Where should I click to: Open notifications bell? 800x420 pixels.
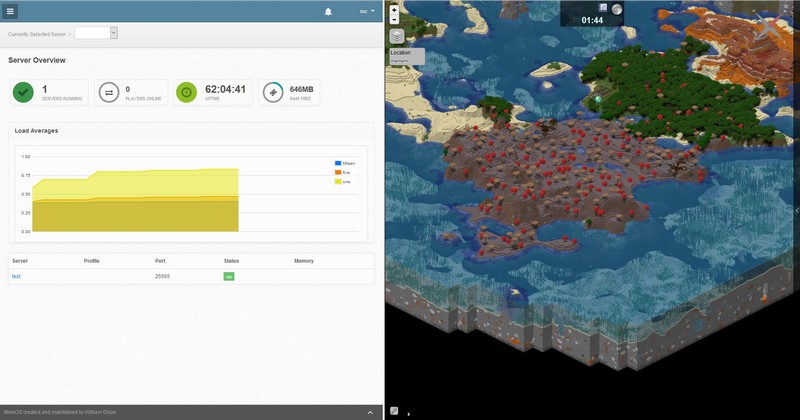(328, 12)
